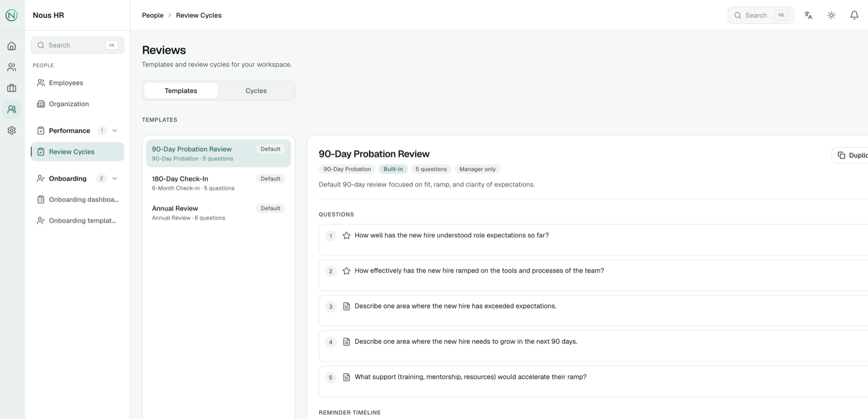Click question about ramping on tools
Viewport: 868px width, 419px height.
click(480, 270)
